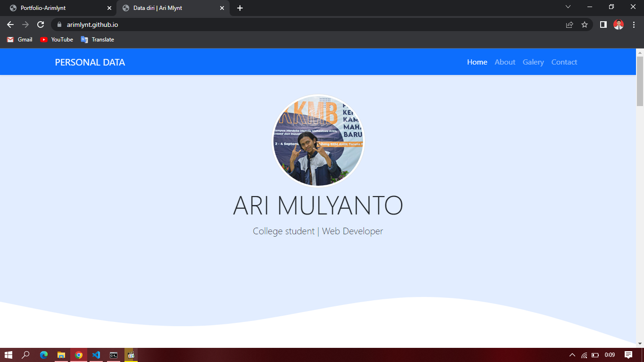The image size is (644, 362).
Task: Click the Chrome taskbar icon
Action: pos(79,355)
